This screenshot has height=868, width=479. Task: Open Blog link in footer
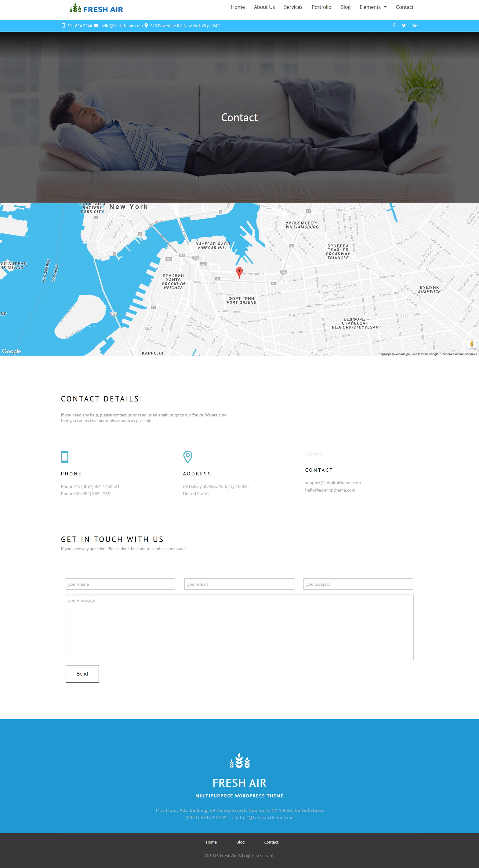coord(240,842)
